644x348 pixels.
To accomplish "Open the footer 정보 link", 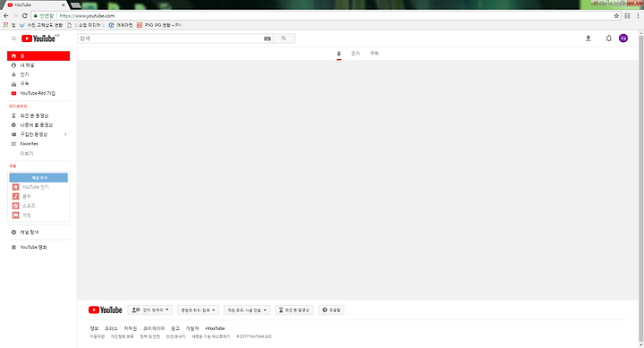I will [x=94, y=328].
